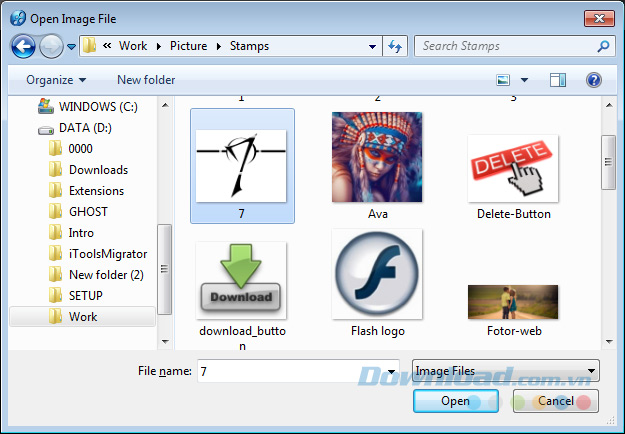625x434 pixels.
Task: Click the file list scroll down arrow
Action: (x=609, y=342)
